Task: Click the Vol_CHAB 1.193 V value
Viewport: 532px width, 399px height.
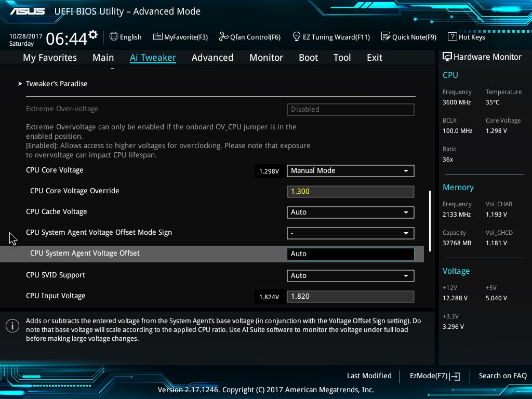Action: click(496, 215)
